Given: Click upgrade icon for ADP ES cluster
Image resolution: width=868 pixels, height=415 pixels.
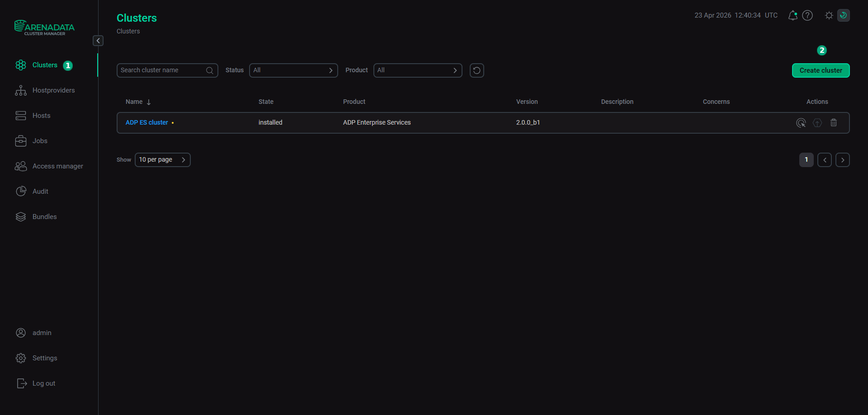Looking at the screenshot, I should tap(817, 123).
